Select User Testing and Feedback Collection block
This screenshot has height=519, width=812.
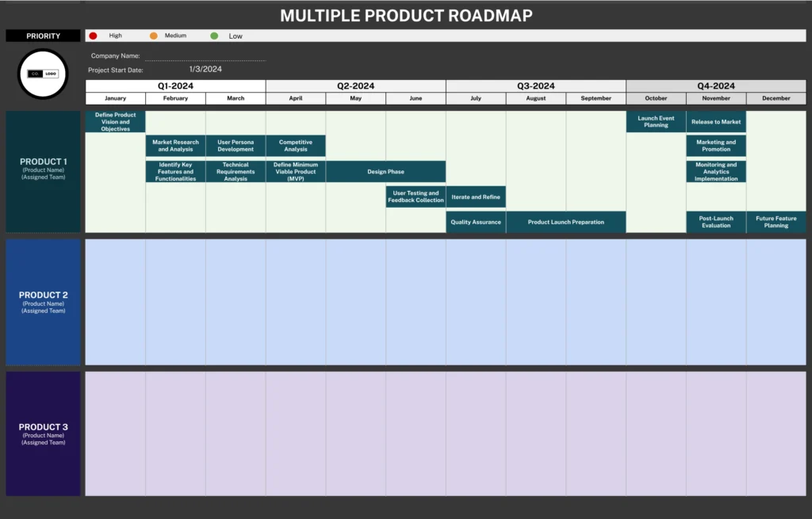click(x=416, y=197)
